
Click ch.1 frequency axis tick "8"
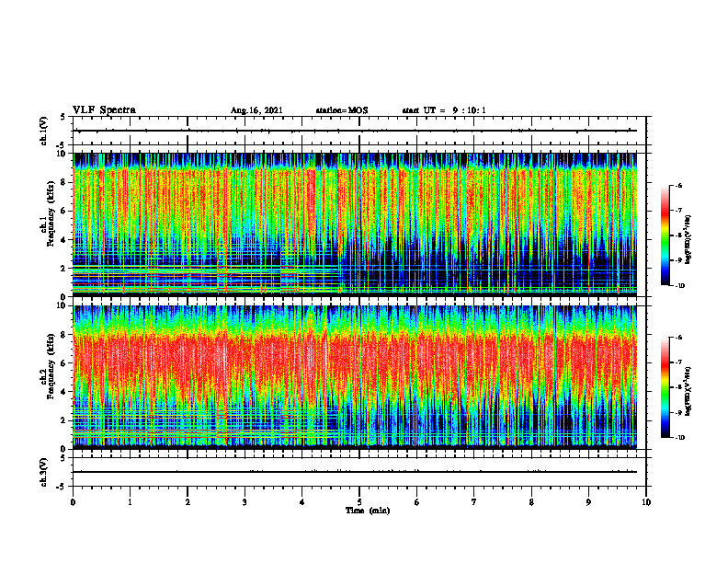[64, 182]
